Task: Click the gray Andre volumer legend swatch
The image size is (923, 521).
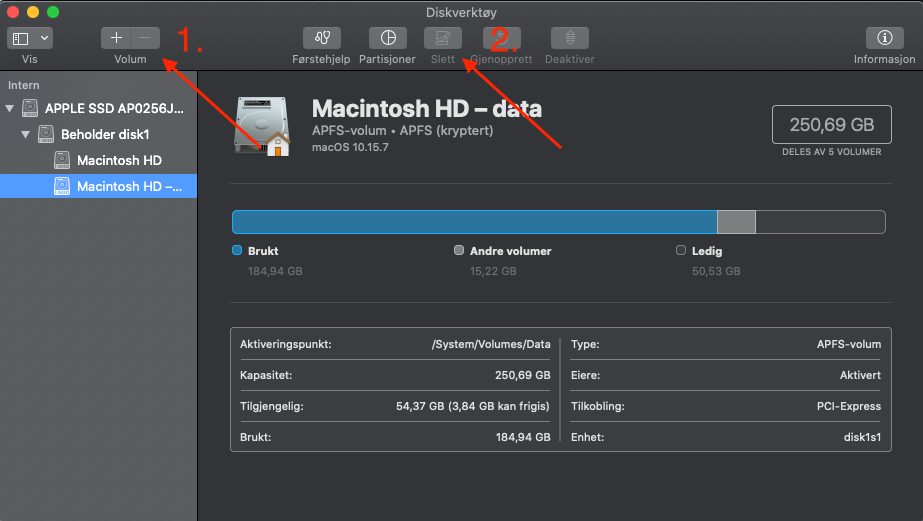Action: coord(459,250)
